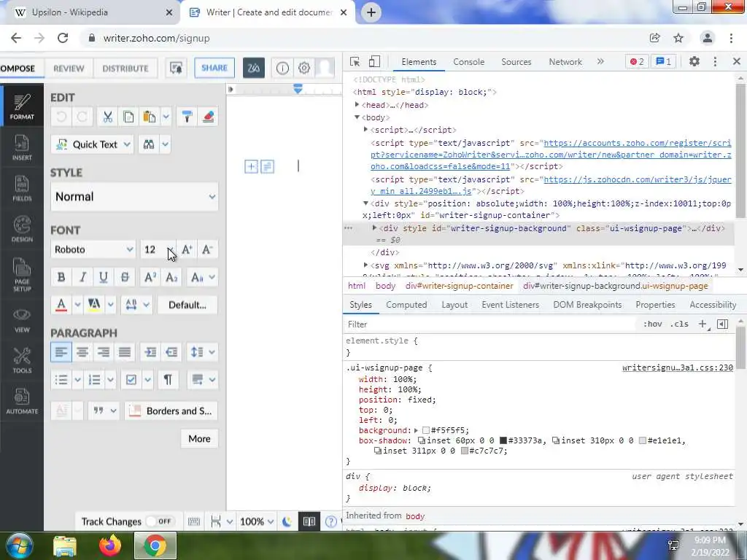
Task: Toggle left text alignment
Action: pyautogui.click(x=61, y=352)
